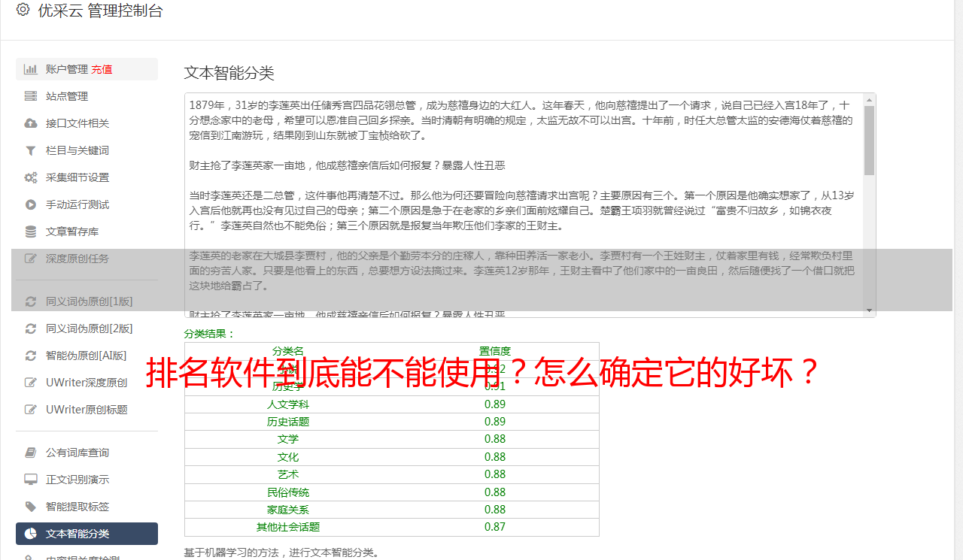The image size is (963, 560).
Task: Click the text area scroll-up arrow
Action: 869,100
